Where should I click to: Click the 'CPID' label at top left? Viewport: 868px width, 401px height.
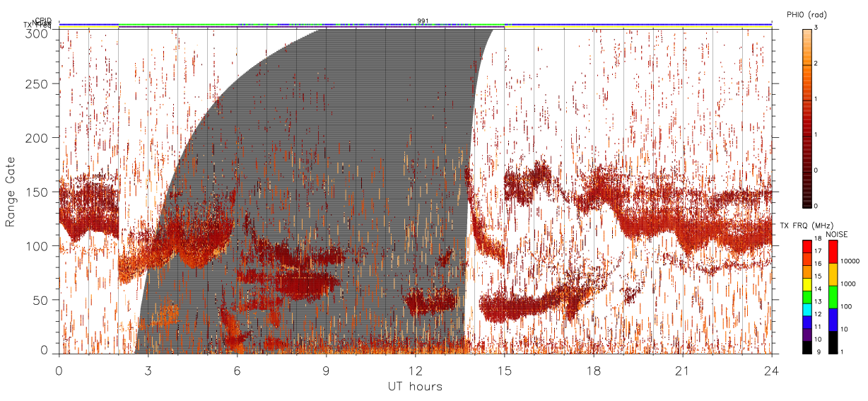[43, 21]
